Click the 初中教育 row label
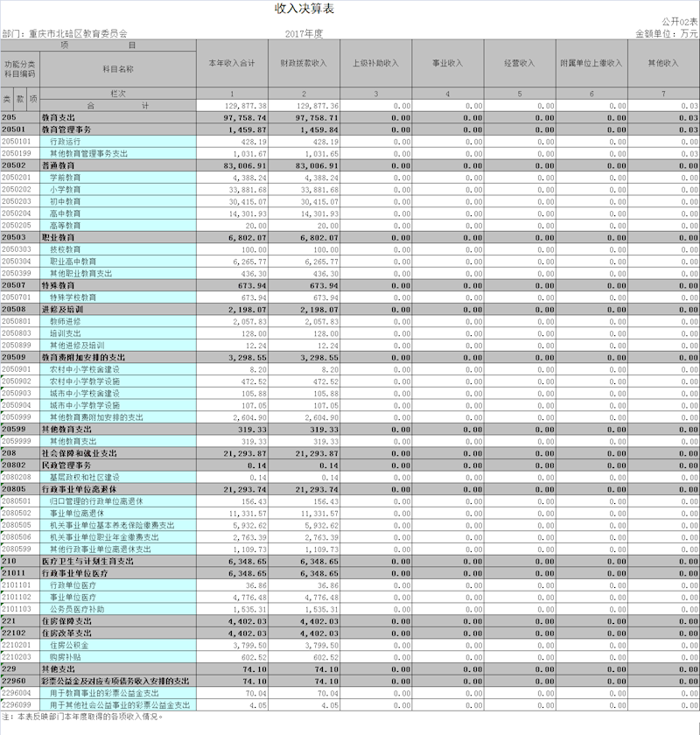Image resolution: width=700 pixels, height=735 pixels. click(x=65, y=201)
